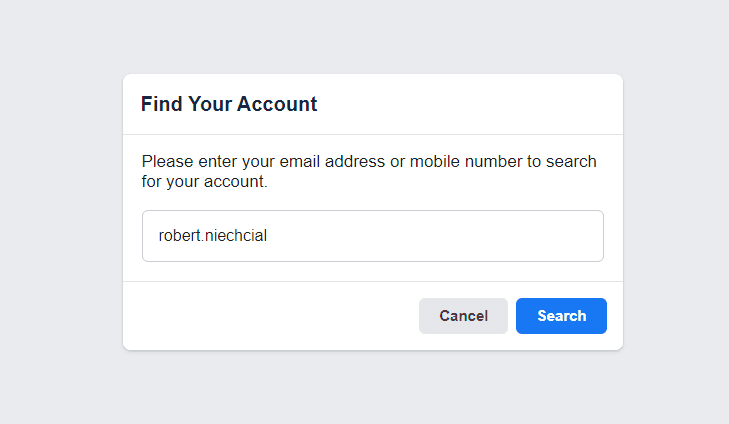Click the blank space right of the heading

470,104
